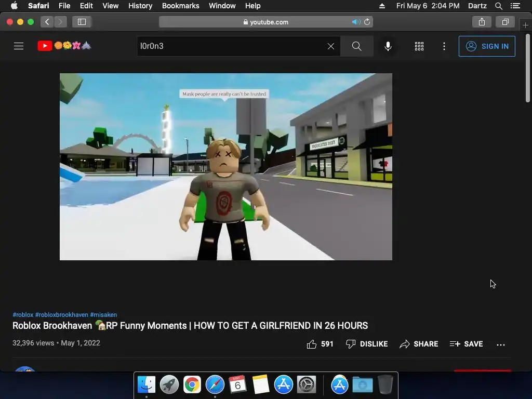Open Launchpad from the Dock
This screenshot has width=532, height=399.
pyautogui.click(x=169, y=384)
